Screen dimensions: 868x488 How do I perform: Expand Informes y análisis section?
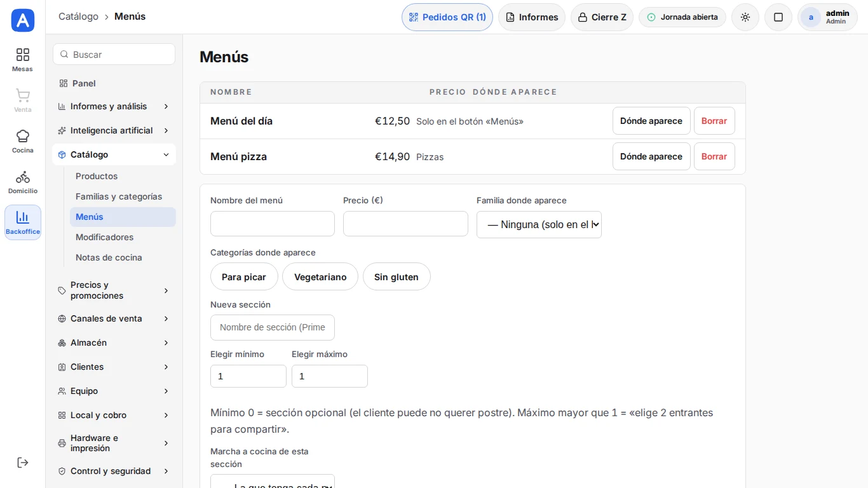point(114,106)
